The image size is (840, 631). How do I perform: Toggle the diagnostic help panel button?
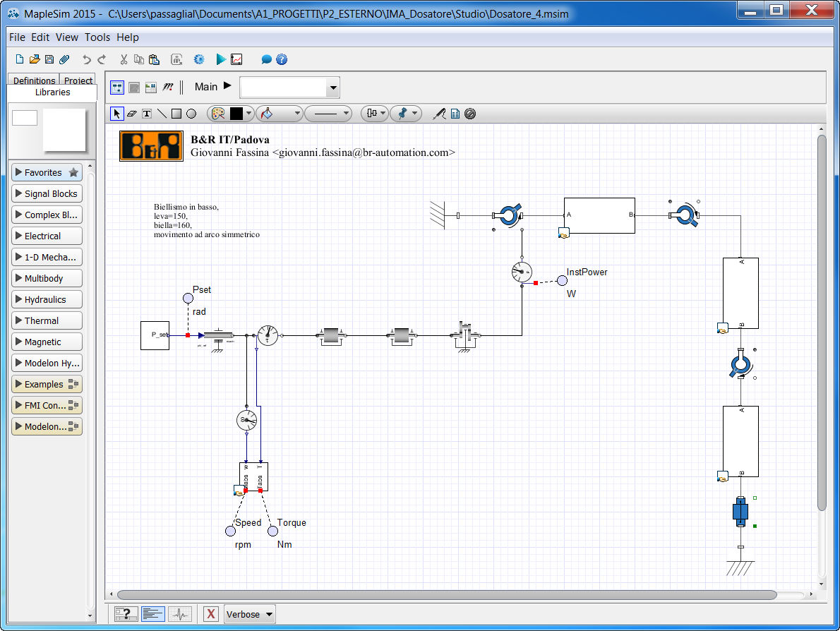click(126, 614)
